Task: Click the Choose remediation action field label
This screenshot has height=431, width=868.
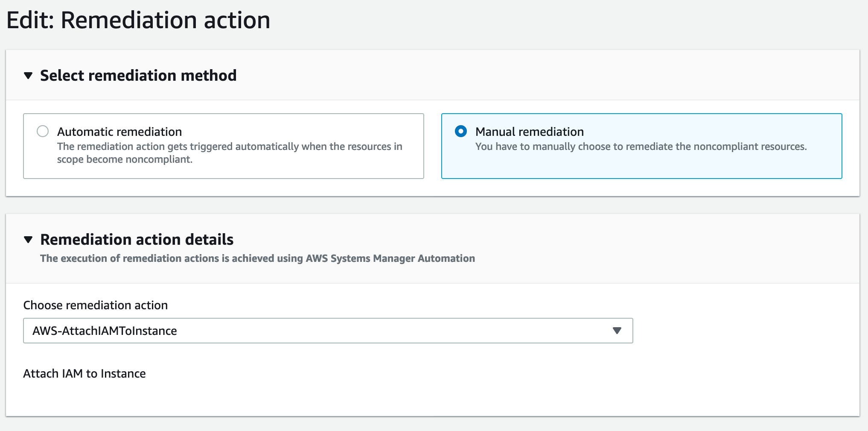Action: pyautogui.click(x=96, y=305)
